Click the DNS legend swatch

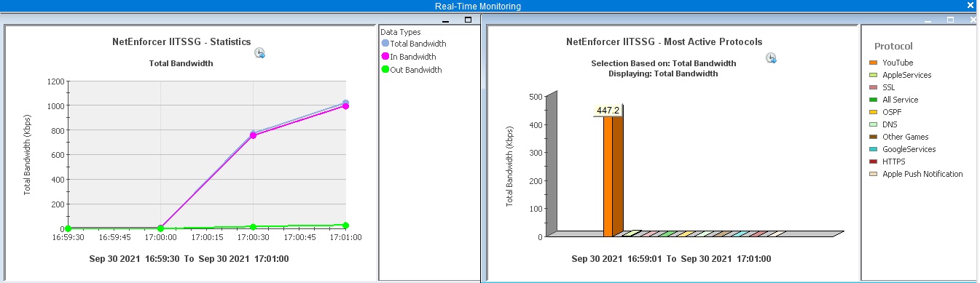pos(874,124)
